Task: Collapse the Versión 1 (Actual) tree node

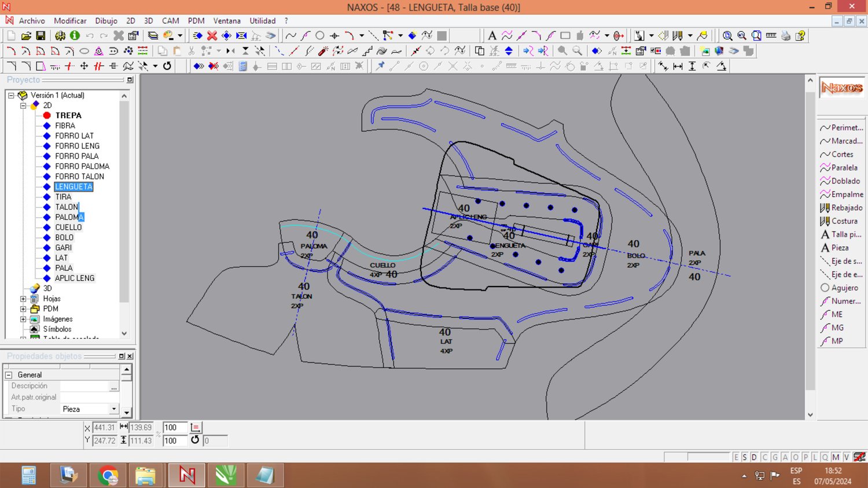Action: pos(11,96)
